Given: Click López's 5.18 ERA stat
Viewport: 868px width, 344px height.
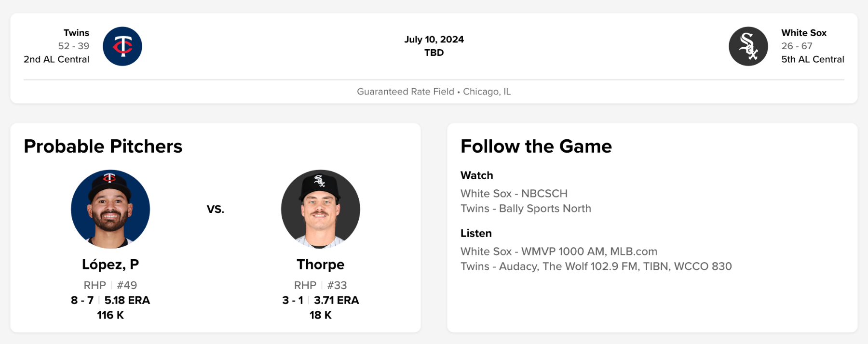Looking at the screenshot, I should (x=127, y=300).
